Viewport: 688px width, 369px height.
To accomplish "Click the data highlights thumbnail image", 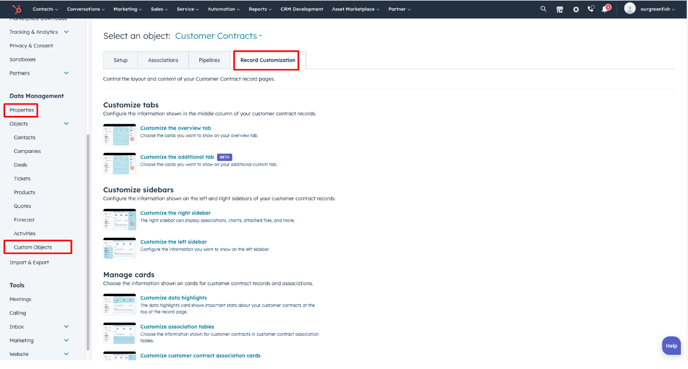I will [119, 304].
